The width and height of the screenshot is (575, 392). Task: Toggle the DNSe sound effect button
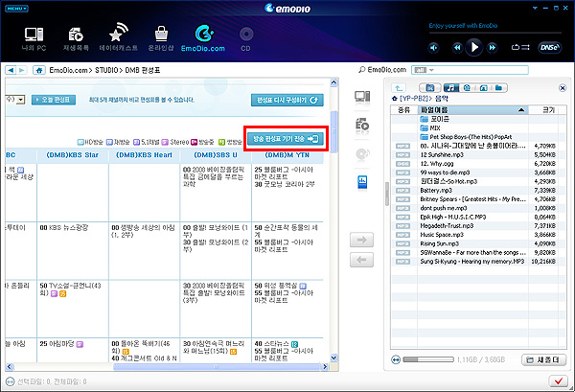pyautogui.click(x=549, y=47)
